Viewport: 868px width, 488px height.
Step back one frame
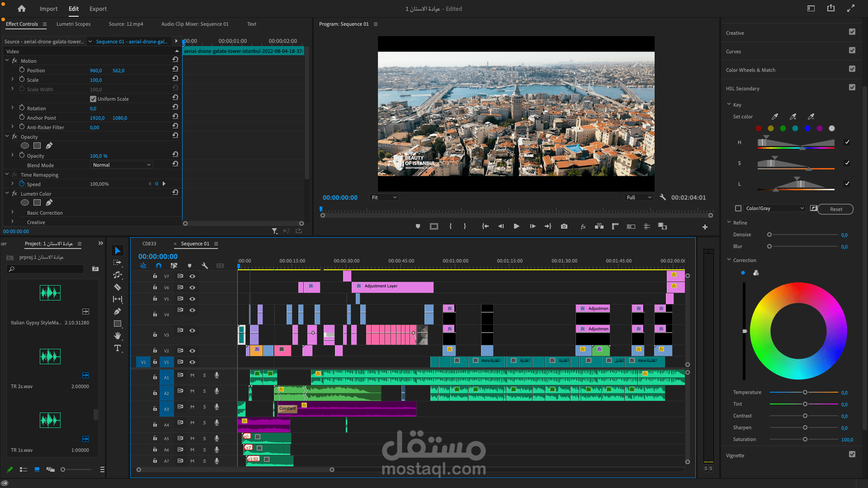point(501,226)
